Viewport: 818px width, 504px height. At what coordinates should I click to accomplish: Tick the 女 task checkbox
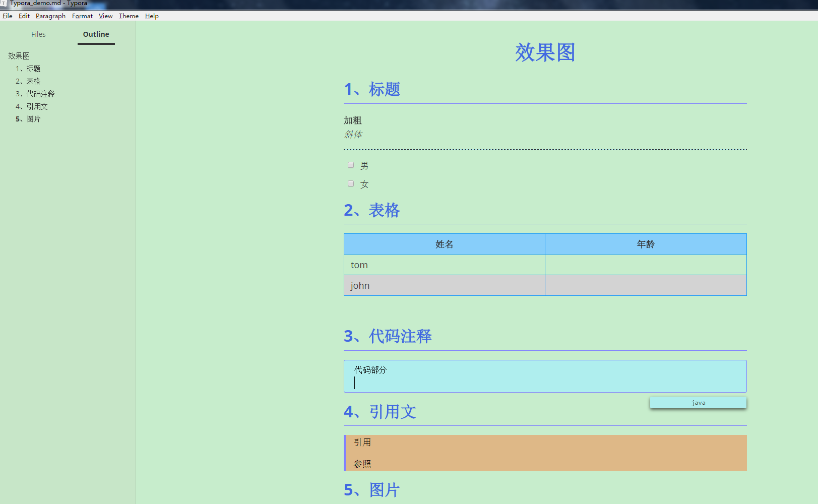pyautogui.click(x=351, y=183)
